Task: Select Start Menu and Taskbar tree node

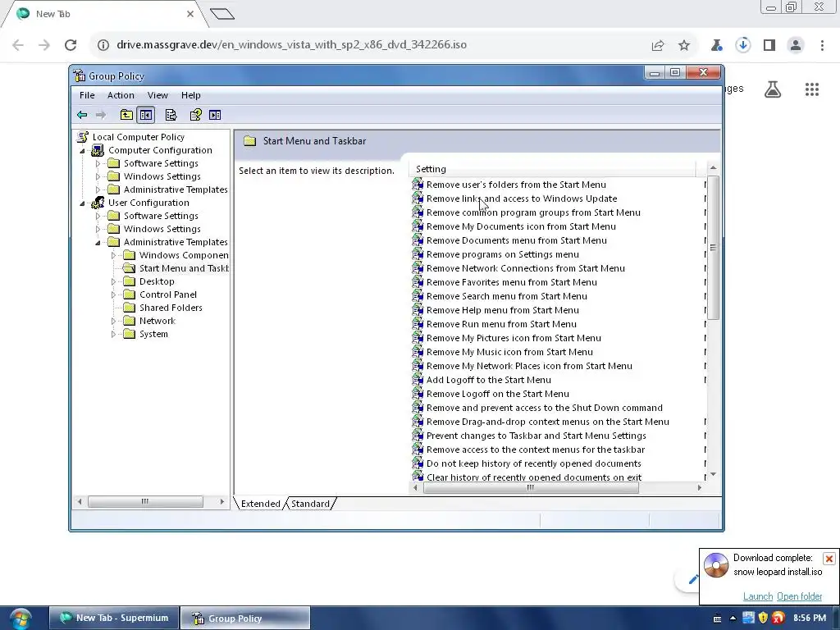Action: tap(183, 268)
